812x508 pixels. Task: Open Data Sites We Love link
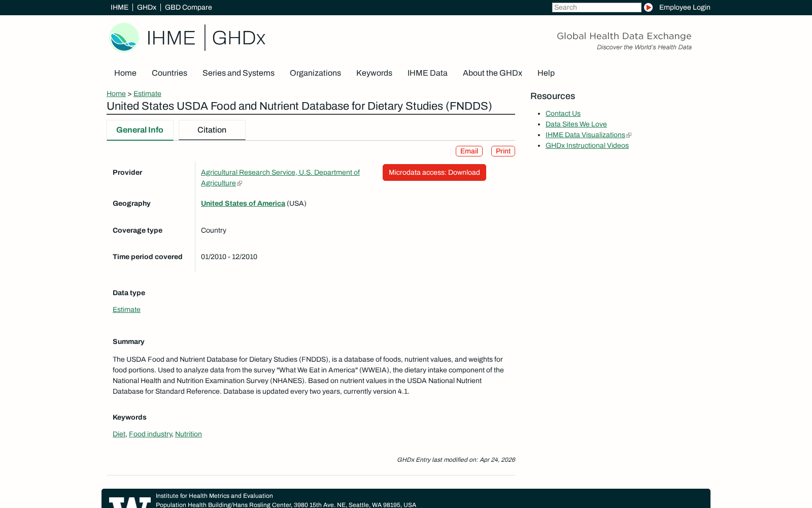576,124
